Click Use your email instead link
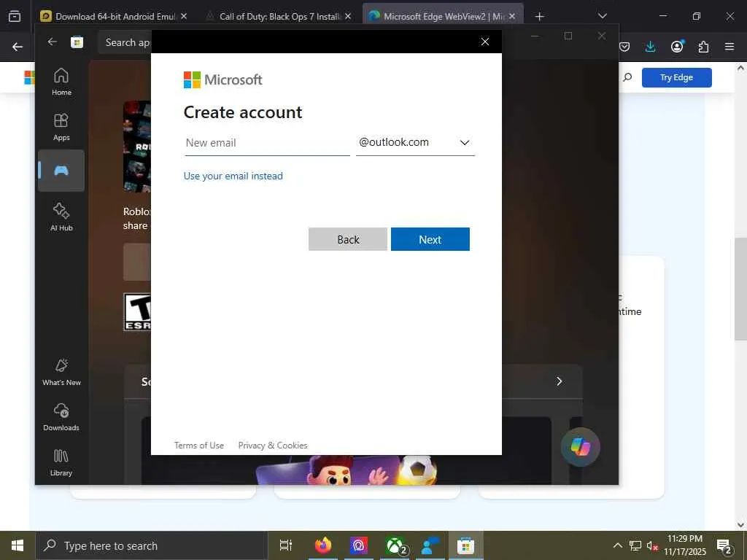Image resolution: width=747 pixels, height=560 pixels. pos(233,176)
